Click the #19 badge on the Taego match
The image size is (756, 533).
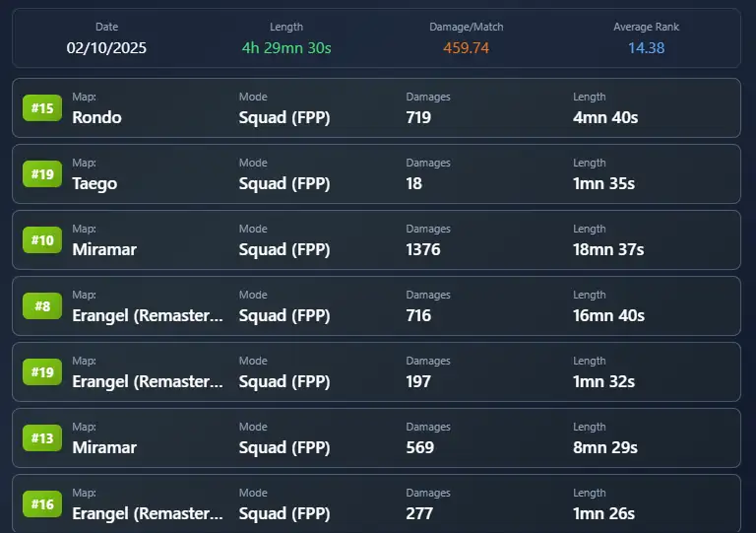pos(42,174)
